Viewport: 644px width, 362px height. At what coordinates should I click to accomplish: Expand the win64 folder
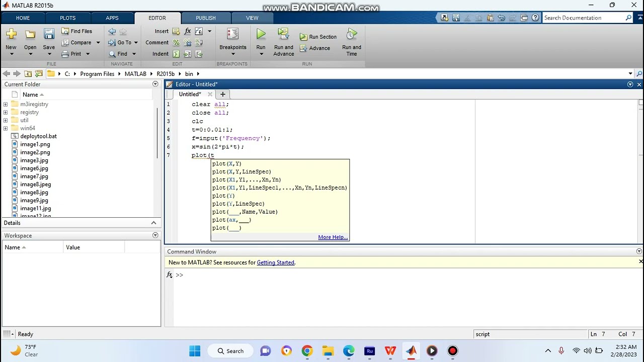click(x=6, y=128)
